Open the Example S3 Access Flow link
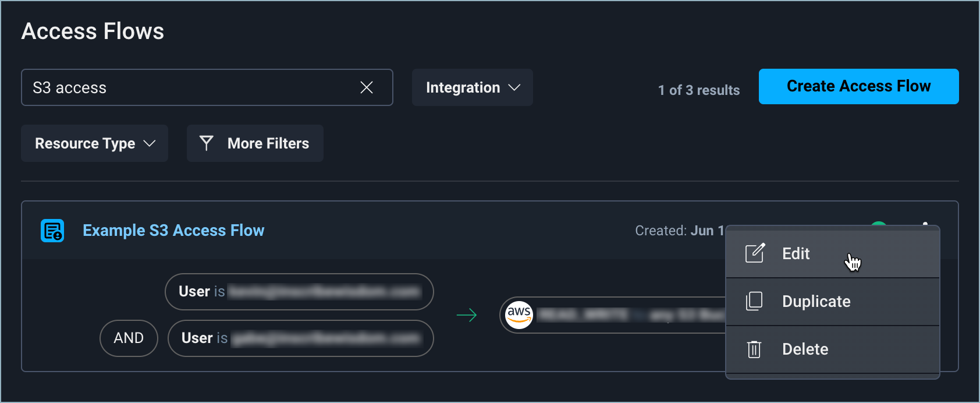The width and height of the screenshot is (980, 403). coord(173,231)
